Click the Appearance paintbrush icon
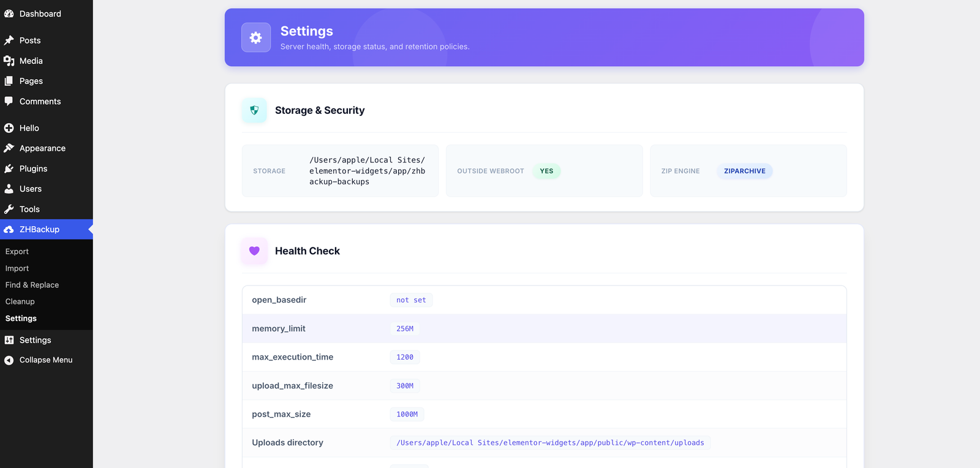This screenshot has height=468, width=980. click(9, 148)
